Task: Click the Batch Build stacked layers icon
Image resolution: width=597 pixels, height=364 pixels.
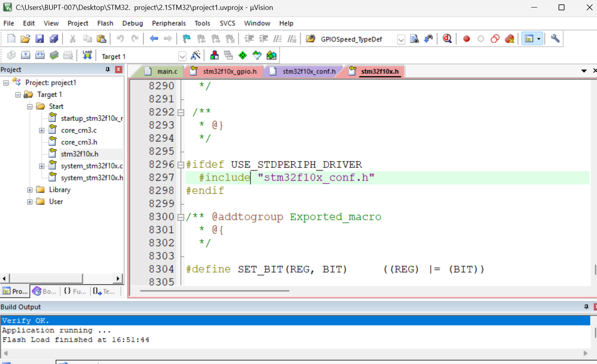Action: pos(54,55)
